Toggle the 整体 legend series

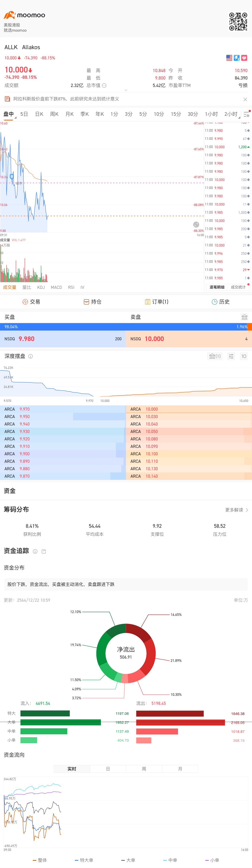[40, 860]
